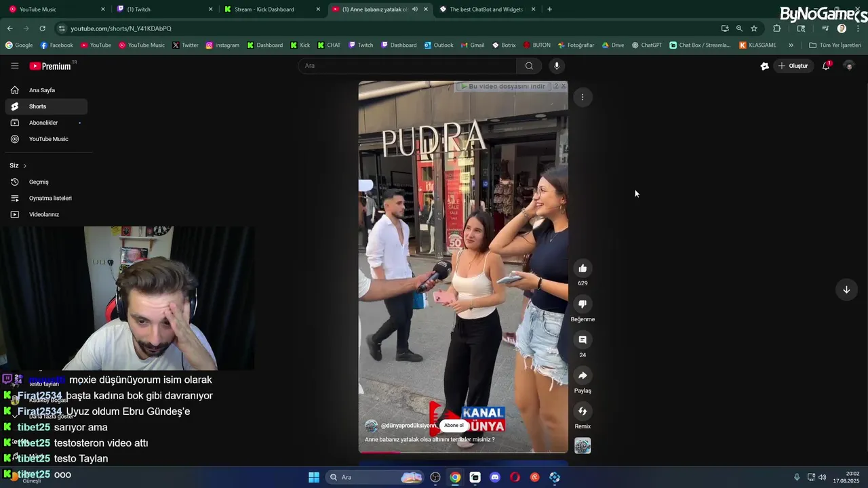Click the Abone ol subscribe button
This screenshot has height=488, width=868.
pos(454,426)
